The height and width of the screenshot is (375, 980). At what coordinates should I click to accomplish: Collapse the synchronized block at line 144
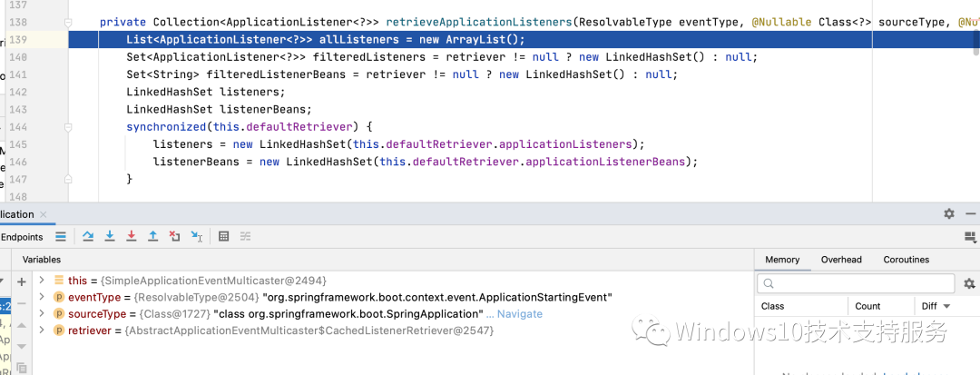(x=67, y=127)
